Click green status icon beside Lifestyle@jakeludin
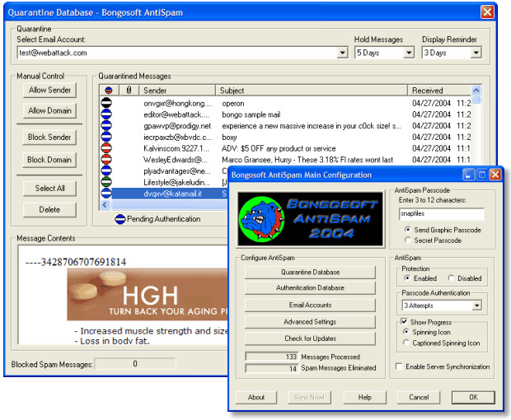This screenshot has width=511, height=420. [106, 182]
